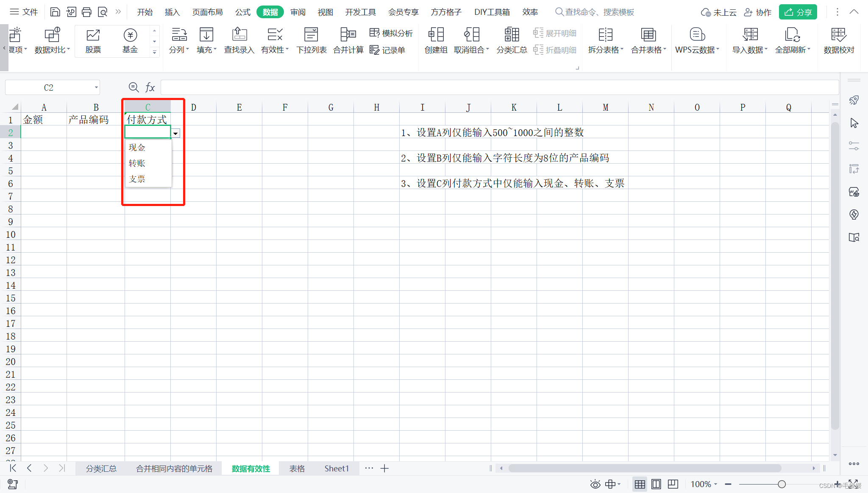The width and height of the screenshot is (868, 493).
Task: Switch to normal grid view button
Action: (x=640, y=484)
